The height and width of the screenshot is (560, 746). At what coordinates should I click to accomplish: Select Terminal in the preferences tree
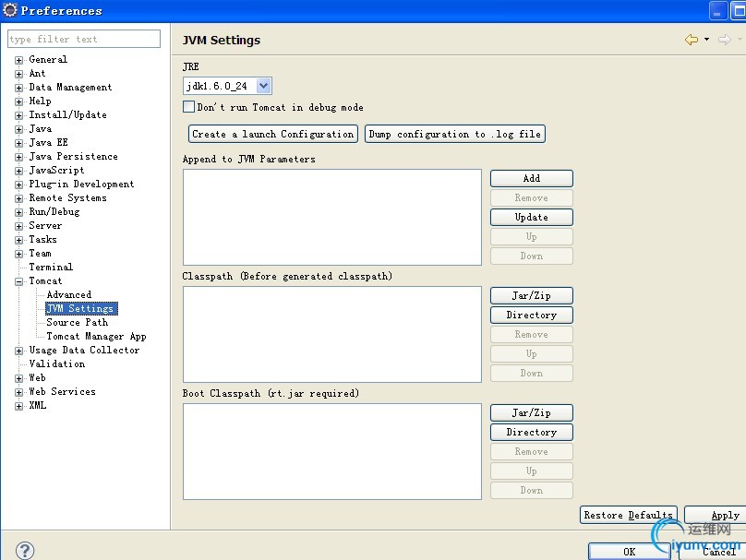(51, 267)
